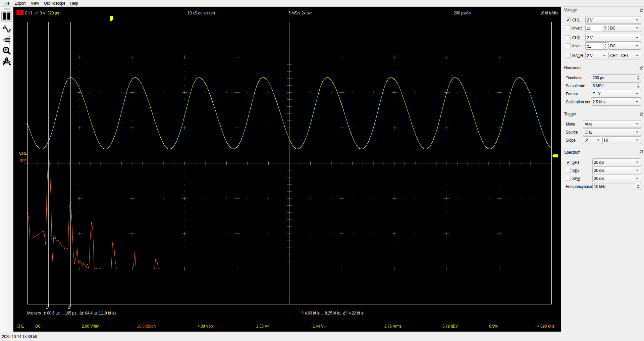Open the Calibration out 2.5 kHz dropdown
The height and width of the screenshot is (341, 644).
click(x=615, y=102)
